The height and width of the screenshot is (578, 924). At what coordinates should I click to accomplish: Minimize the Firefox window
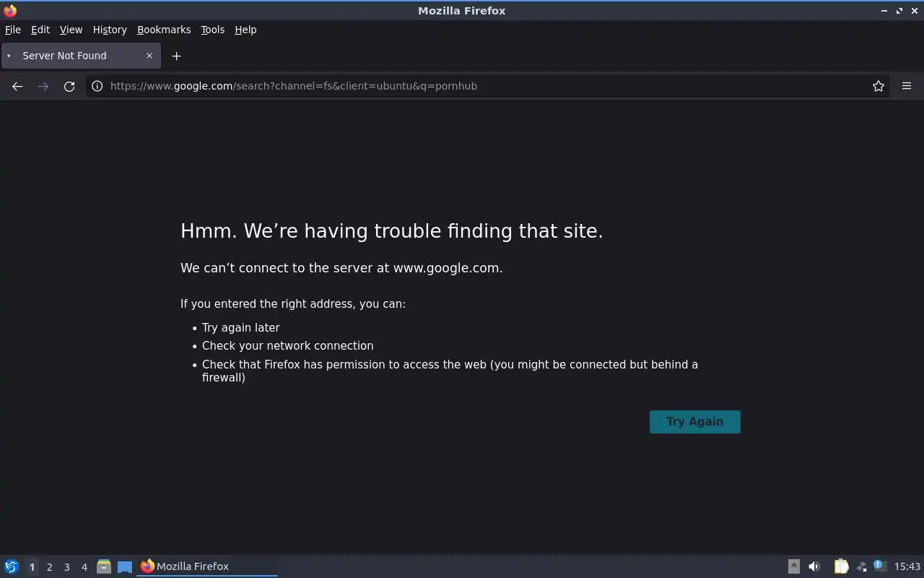[884, 11]
